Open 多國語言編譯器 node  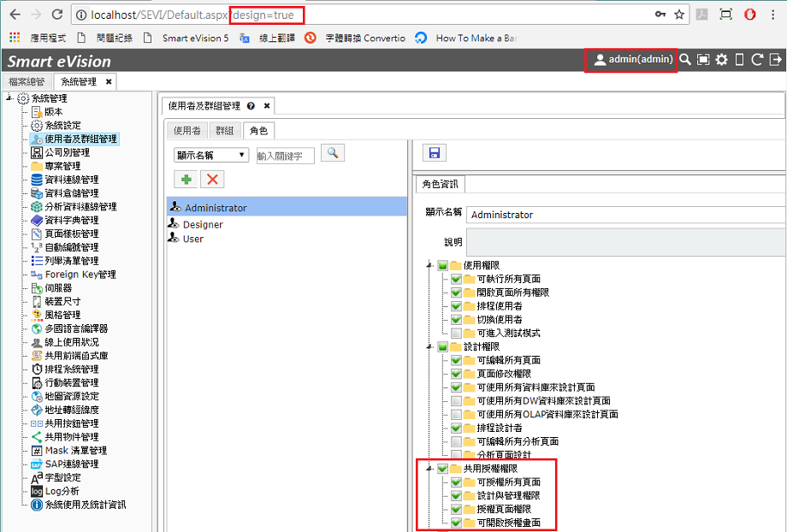69,328
